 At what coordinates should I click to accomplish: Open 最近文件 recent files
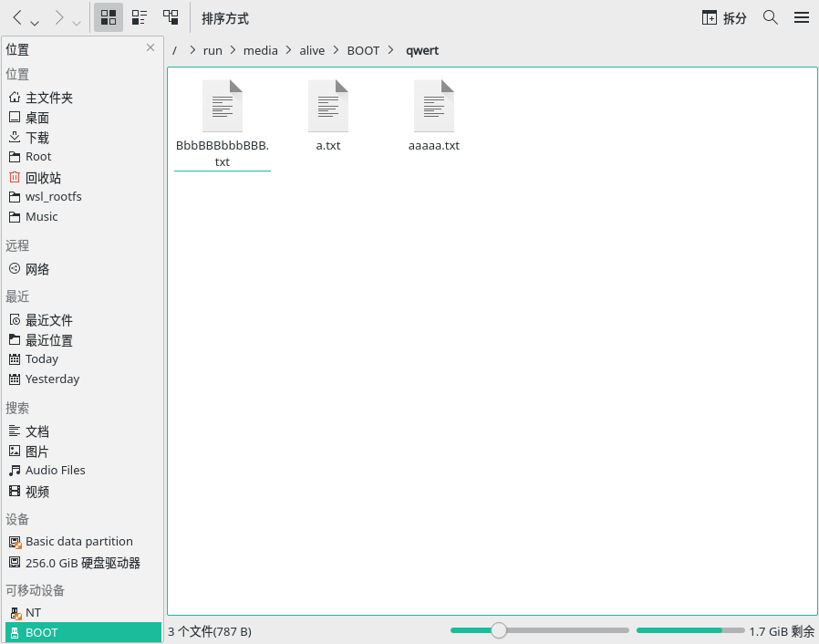pos(47,319)
